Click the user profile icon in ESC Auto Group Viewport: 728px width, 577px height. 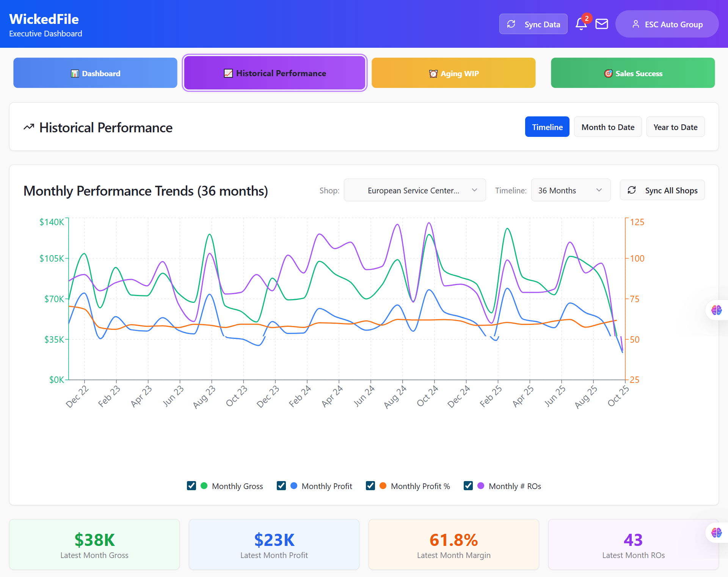pos(635,24)
